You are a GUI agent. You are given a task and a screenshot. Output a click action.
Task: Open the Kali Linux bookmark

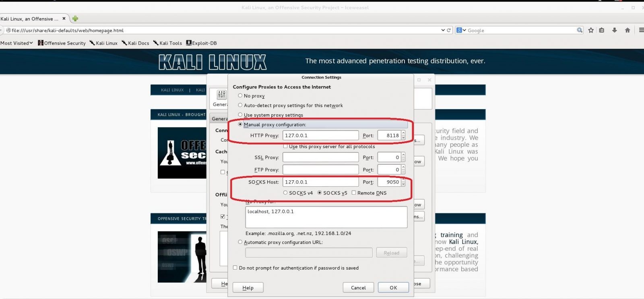tap(103, 43)
